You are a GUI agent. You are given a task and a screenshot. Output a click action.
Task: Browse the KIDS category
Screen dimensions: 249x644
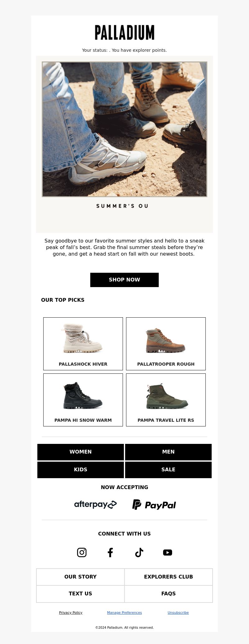[x=81, y=470]
